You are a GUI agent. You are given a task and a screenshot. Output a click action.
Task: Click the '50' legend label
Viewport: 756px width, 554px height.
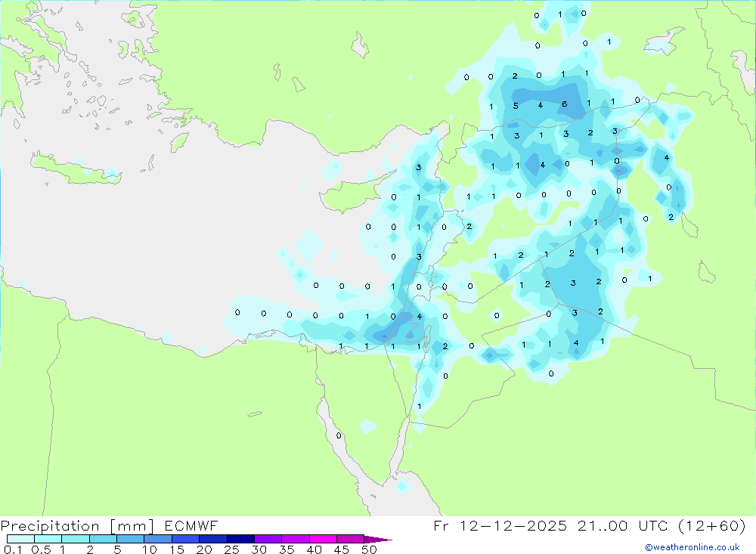click(x=370, y=549)
